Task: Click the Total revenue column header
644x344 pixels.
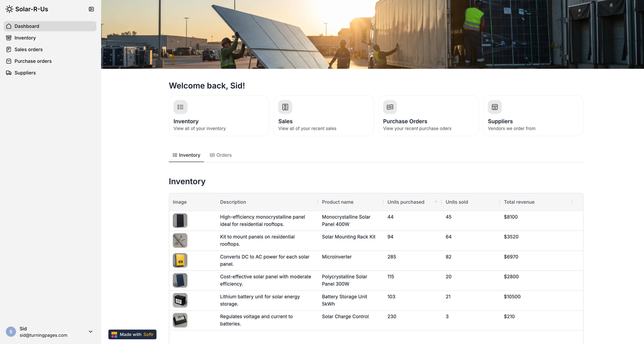Action: [519, 202]
